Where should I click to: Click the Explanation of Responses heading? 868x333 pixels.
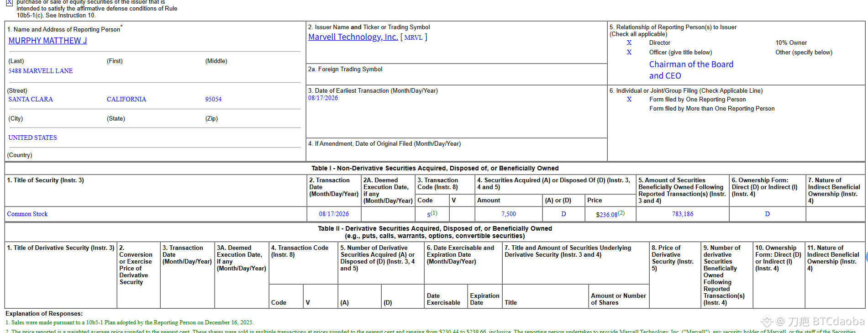44,313
